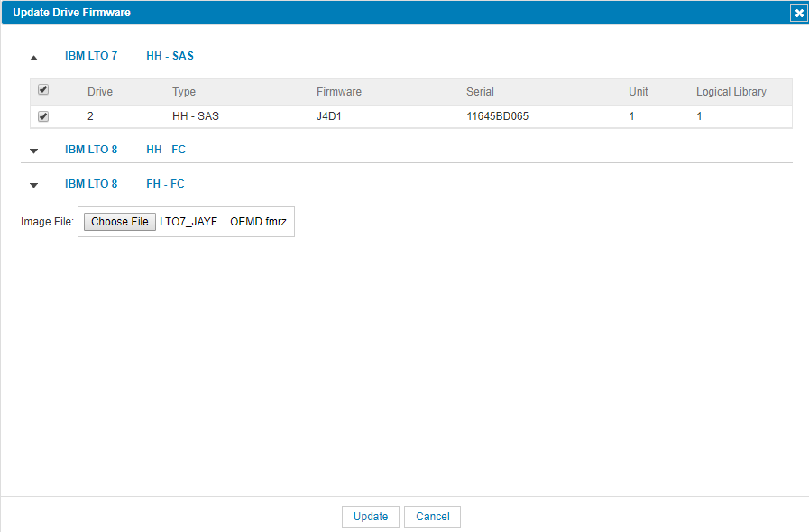Expand the IBM LTO 8 FH - FC section

[34, 185]
